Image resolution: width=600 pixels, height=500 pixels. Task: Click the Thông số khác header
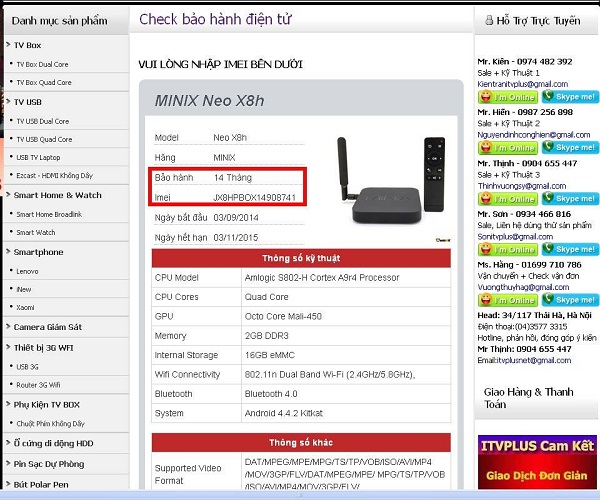click(x=301, y=443)
